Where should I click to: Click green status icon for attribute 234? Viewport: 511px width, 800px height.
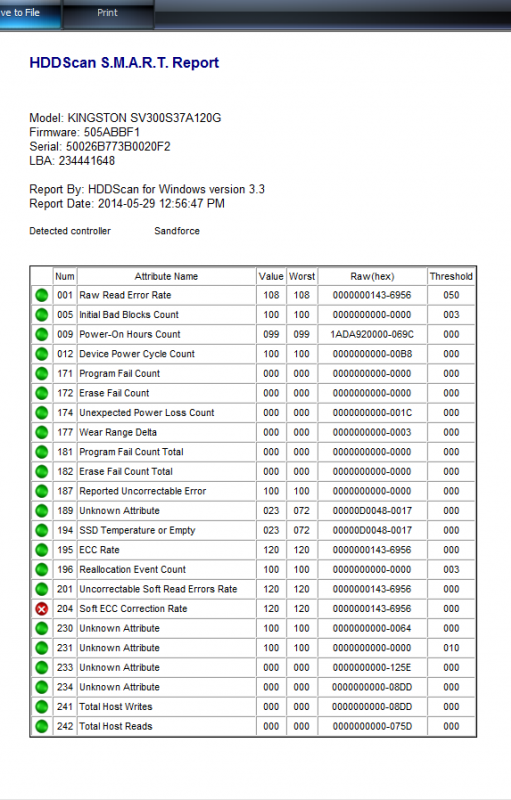coord(42,687)
